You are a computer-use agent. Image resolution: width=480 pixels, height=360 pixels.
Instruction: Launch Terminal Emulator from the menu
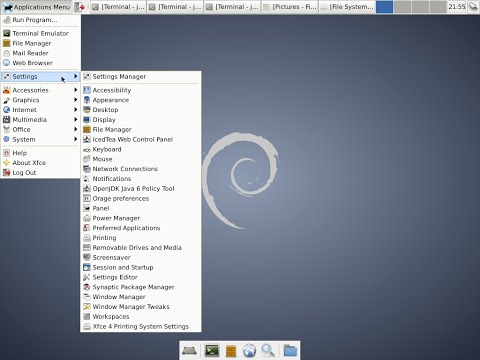[x=40, y=33]
